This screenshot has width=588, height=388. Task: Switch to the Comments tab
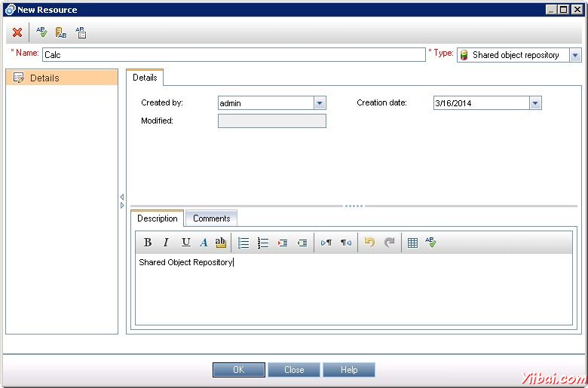pos(211,218)
